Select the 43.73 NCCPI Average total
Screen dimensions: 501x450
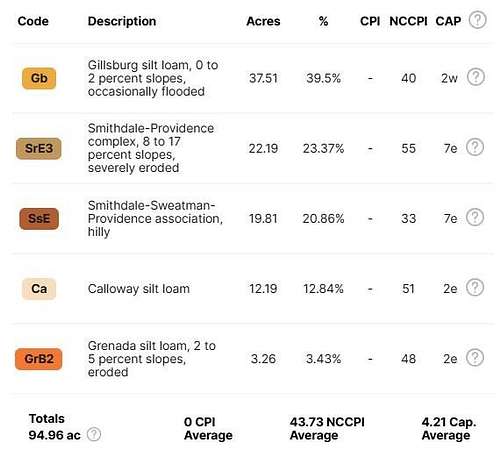point(327,429)
